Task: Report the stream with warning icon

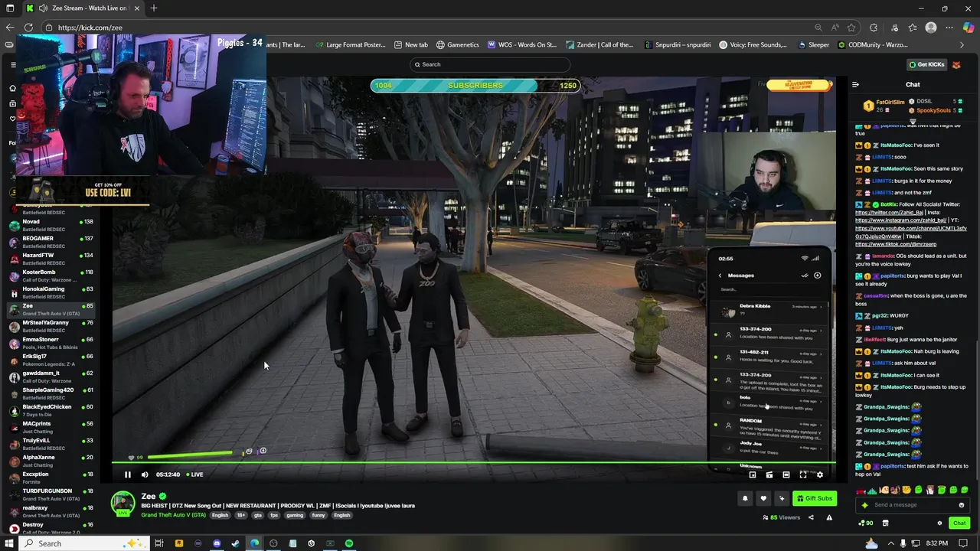Action: point(829,518)
